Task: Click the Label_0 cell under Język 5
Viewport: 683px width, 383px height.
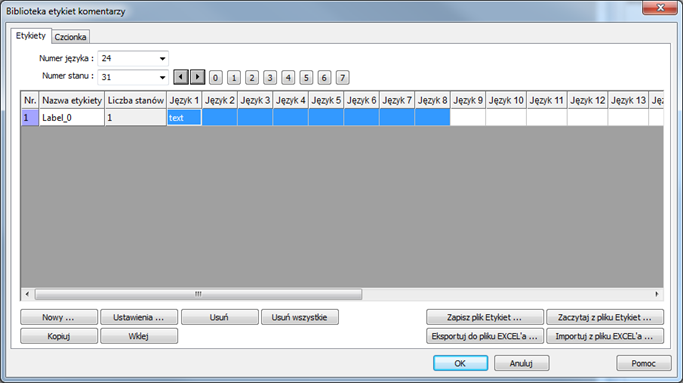Action: [326, 118]
